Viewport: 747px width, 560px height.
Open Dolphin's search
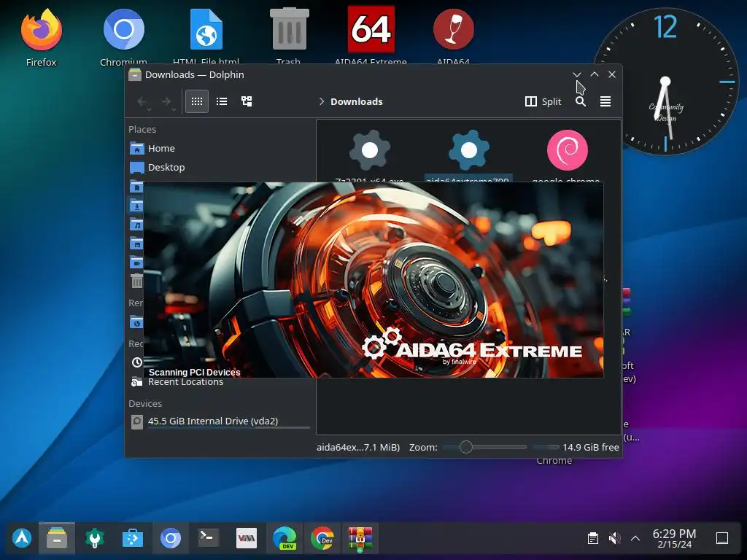point(580,101)
